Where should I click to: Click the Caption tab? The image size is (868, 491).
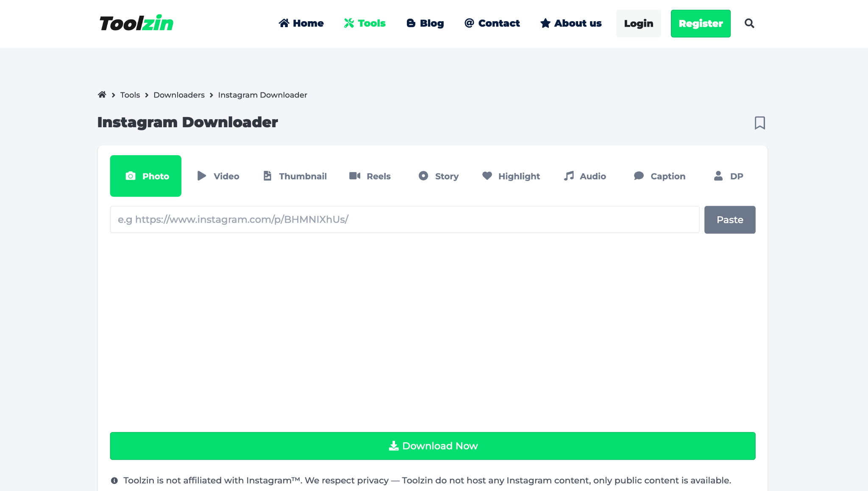(x=659, y=176)
